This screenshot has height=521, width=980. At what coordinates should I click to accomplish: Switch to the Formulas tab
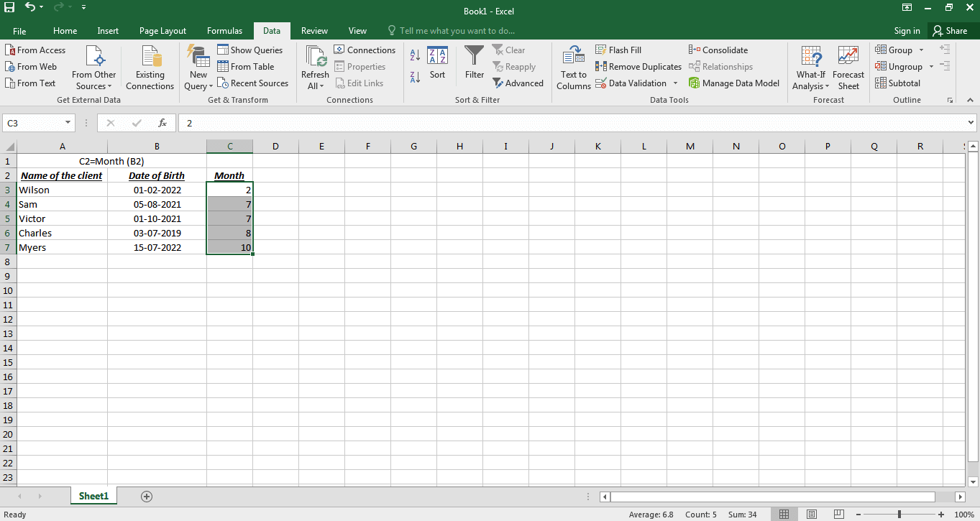224,31
